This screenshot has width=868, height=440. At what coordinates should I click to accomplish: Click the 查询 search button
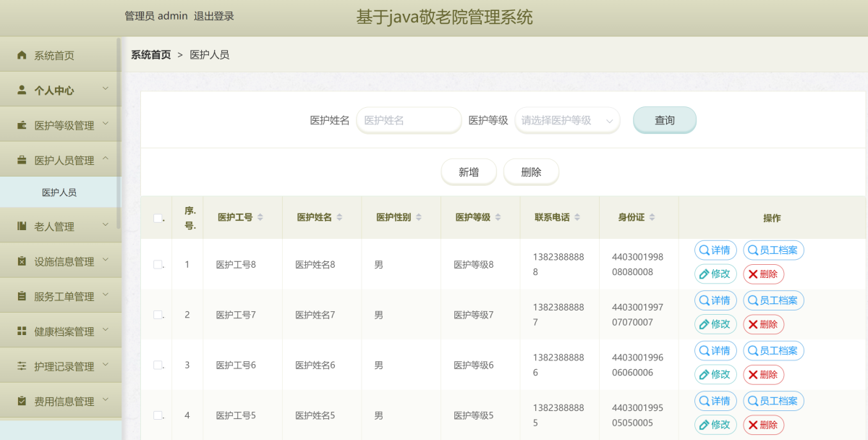tap(664, 121)
